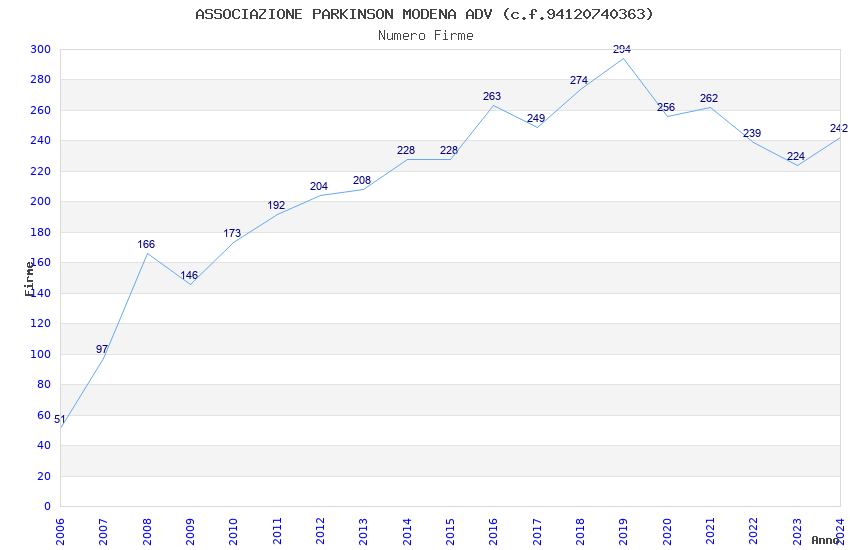Click the x-axis year 2023
This screenshot has height=550, width=850.
click(797, 532)
